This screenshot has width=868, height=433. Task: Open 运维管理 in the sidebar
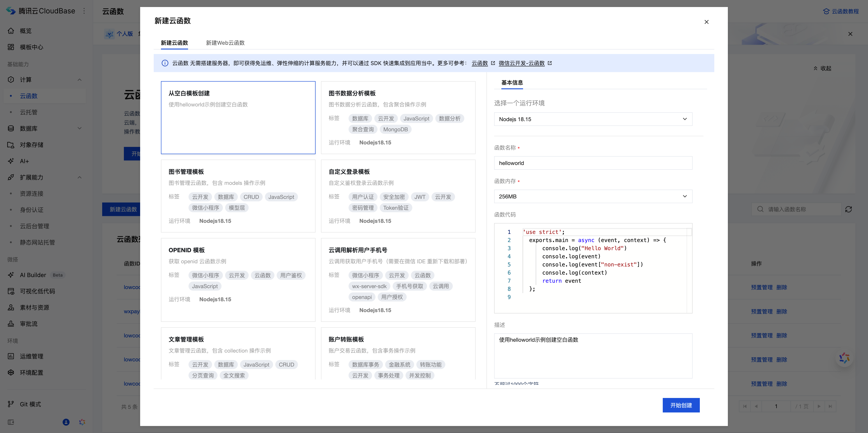31,356
